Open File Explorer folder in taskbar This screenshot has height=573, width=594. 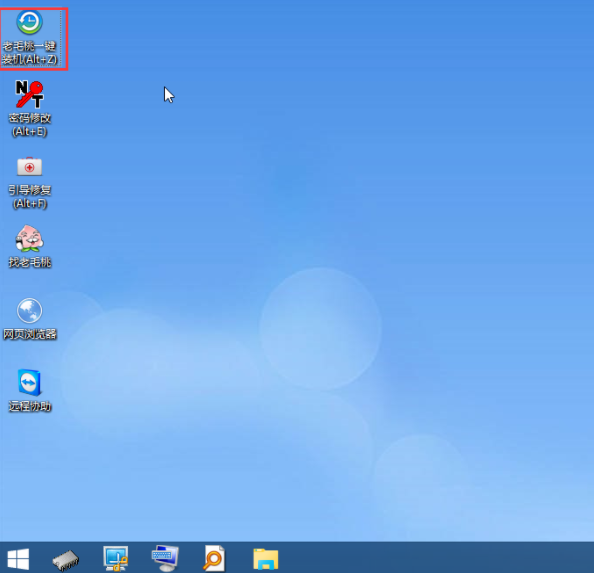[x=266, y=559]
